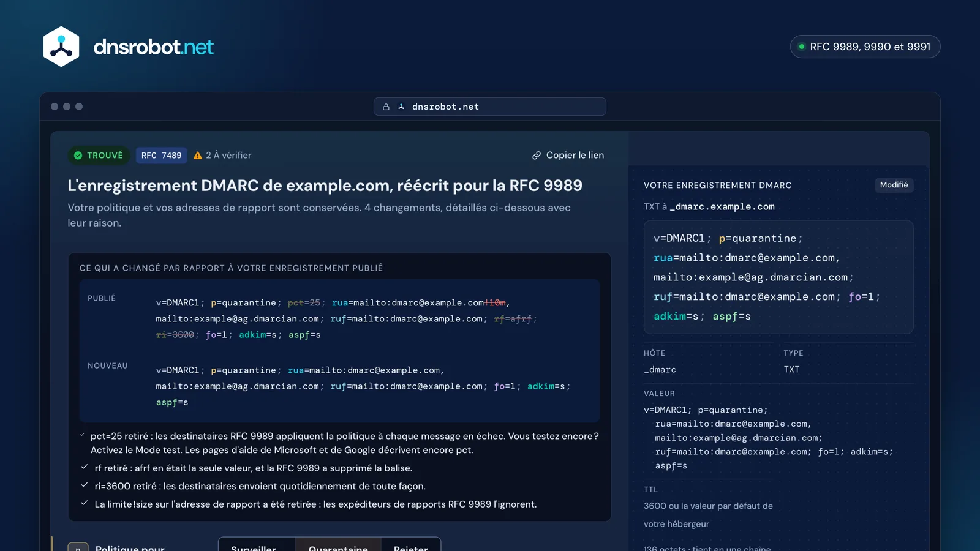Open the dnsrobot.net wordmark link
Image resolution: width=980 pixels, height=551 pixels.
point(153,47)
